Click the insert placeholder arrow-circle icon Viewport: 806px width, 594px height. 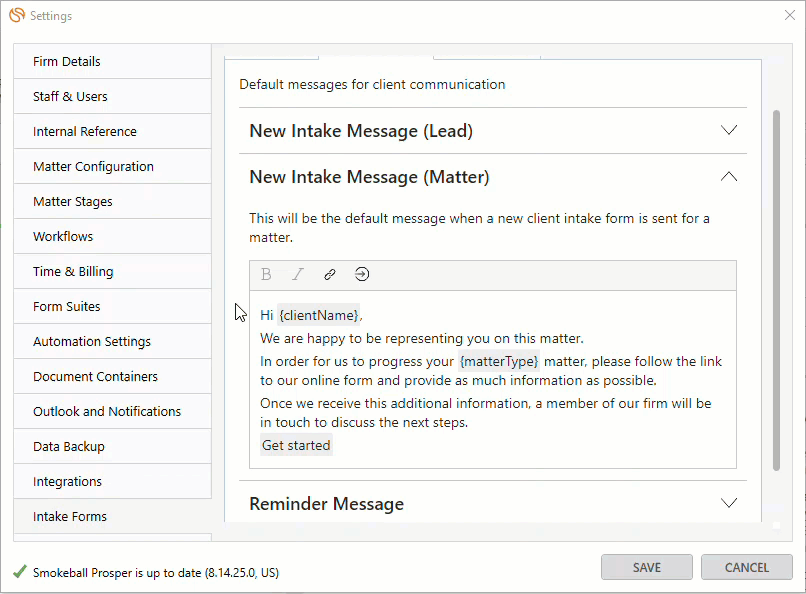point(362,274)
